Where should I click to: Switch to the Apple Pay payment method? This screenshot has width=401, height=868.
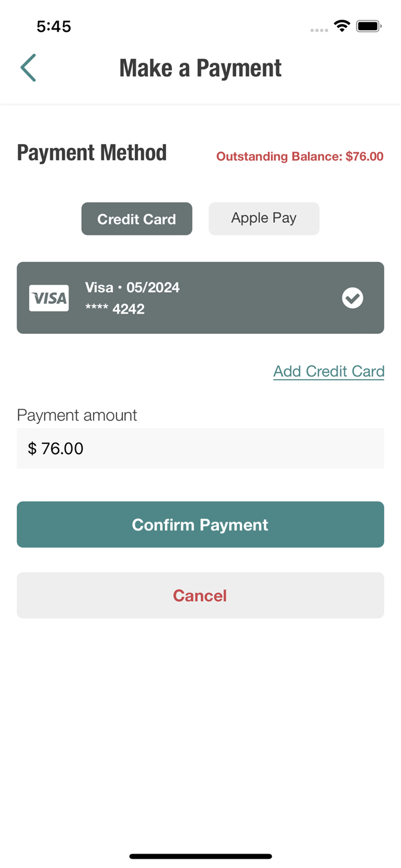tap(263, 218)
